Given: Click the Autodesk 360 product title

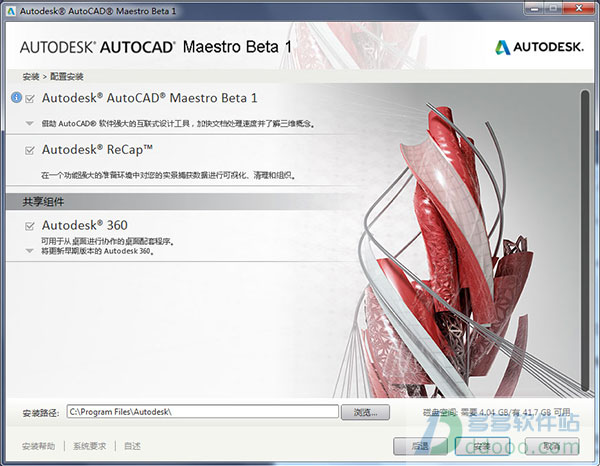Looking at the screenshot, I should point(85,225).
